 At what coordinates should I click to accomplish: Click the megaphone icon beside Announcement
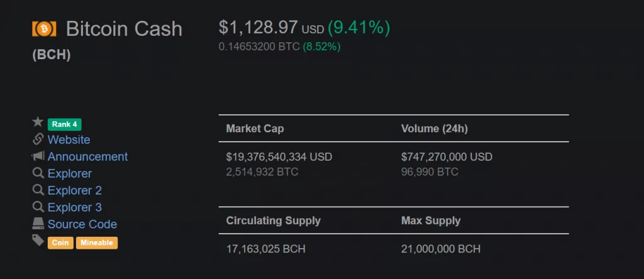[38, 156]
